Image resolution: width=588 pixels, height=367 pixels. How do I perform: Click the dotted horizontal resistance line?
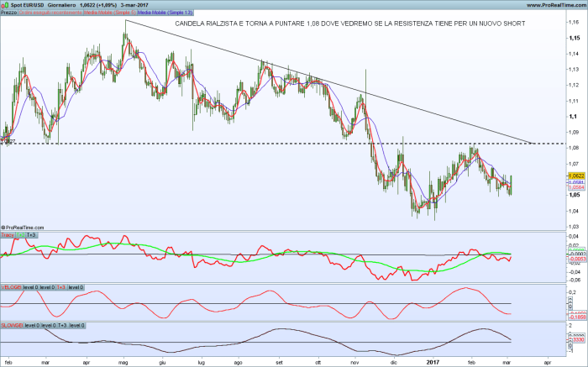(252, 144)
